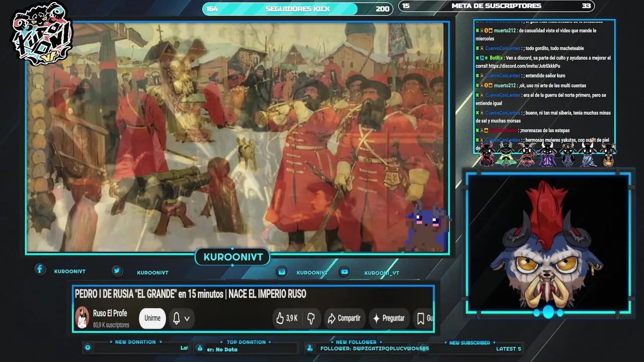Click the 'muchas minas de sal' chat message
The image size is (644, 362).
(x=543, y=117)
